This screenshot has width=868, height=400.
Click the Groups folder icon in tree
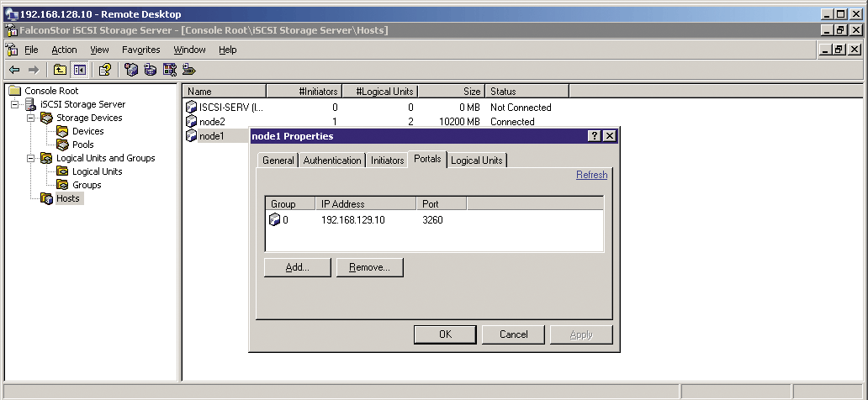[62, 185]
